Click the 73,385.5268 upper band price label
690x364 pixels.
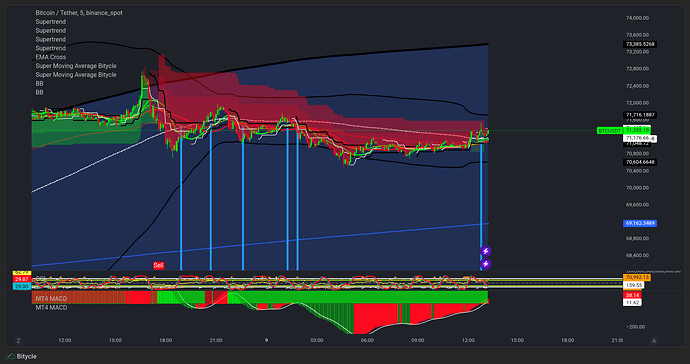point(640,44)
